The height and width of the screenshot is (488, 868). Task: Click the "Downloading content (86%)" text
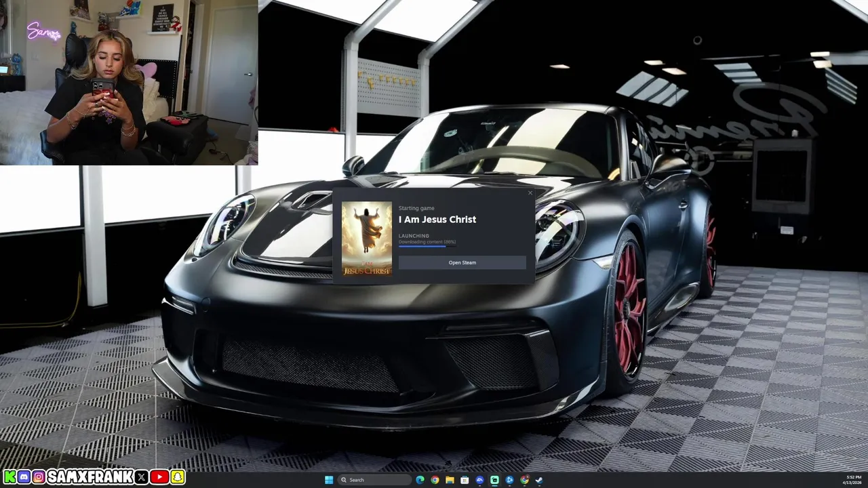427,241
